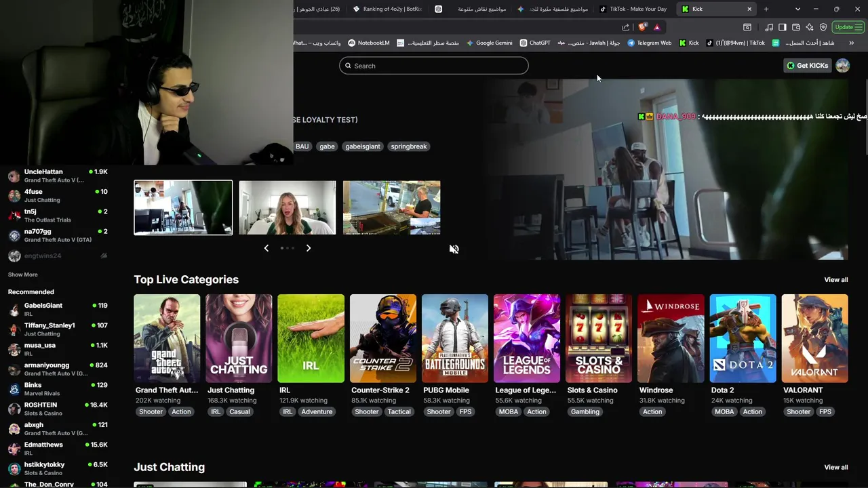Expand sidebar with Show More

(x=22, y=274)
